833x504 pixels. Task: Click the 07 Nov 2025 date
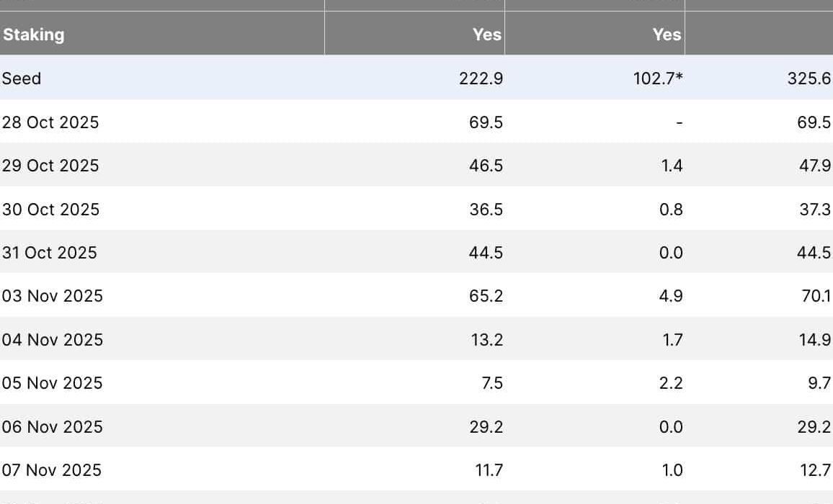51,470
